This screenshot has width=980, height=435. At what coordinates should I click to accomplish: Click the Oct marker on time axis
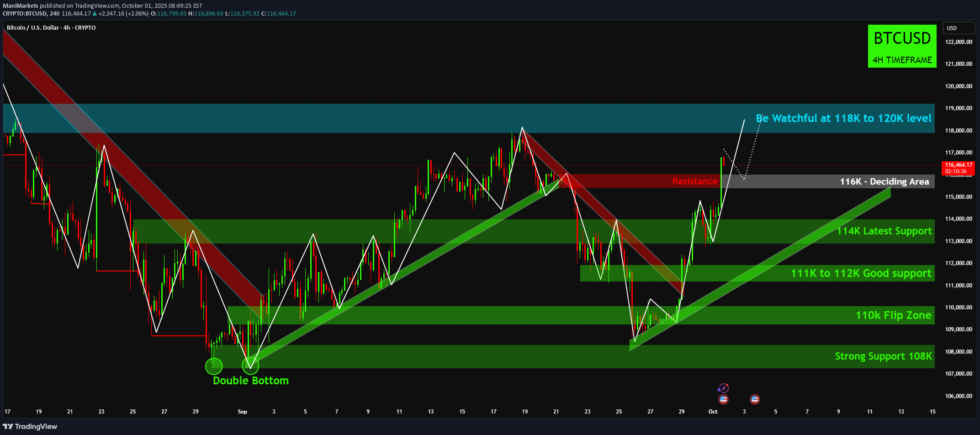click(x=713, y=412)
